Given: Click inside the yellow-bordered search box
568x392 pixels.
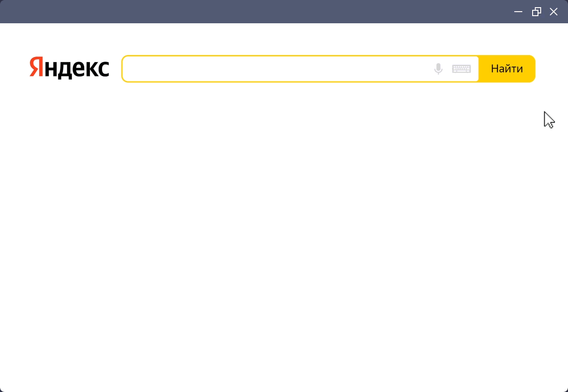Looking at the screenshot, I should (275, 69).
